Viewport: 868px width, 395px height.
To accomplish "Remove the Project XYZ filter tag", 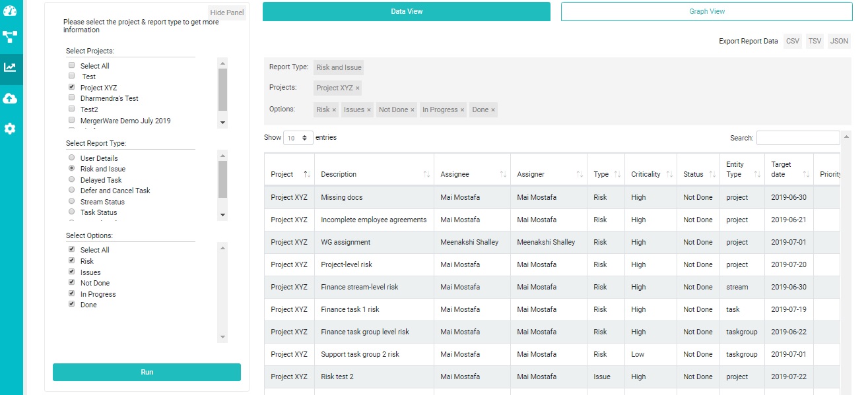I will point(358,88).
